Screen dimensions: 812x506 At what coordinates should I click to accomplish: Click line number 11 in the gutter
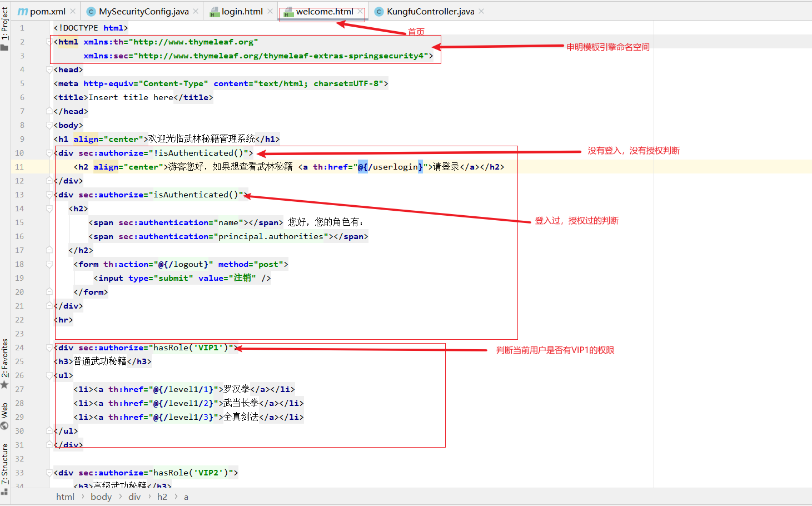coord(19,167)
